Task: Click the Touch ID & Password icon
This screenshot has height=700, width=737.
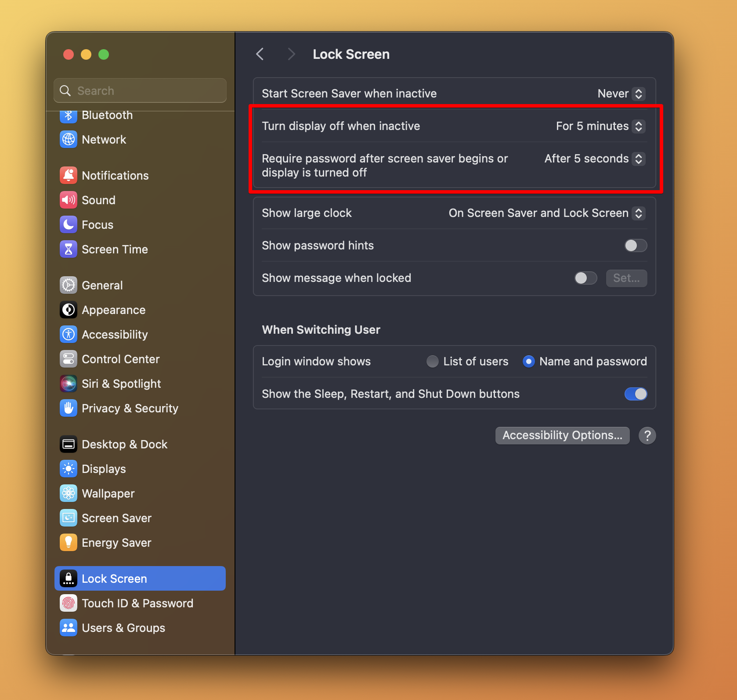Action: coord(69,603)
